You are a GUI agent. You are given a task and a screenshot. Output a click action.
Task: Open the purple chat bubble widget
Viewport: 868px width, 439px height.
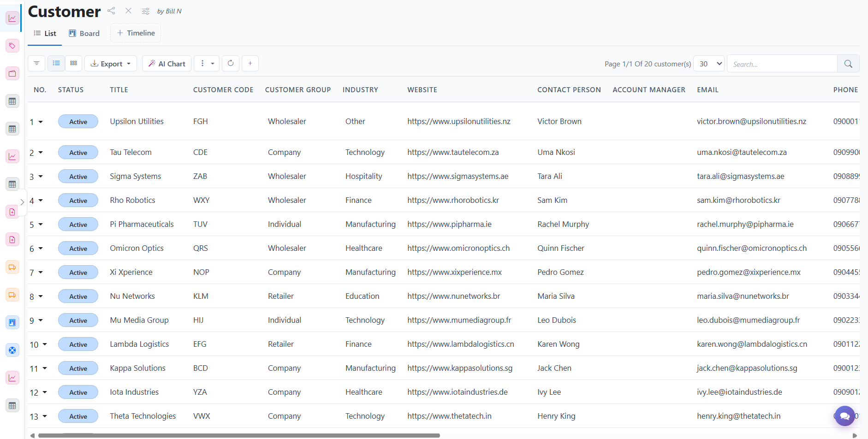[844, 416]
